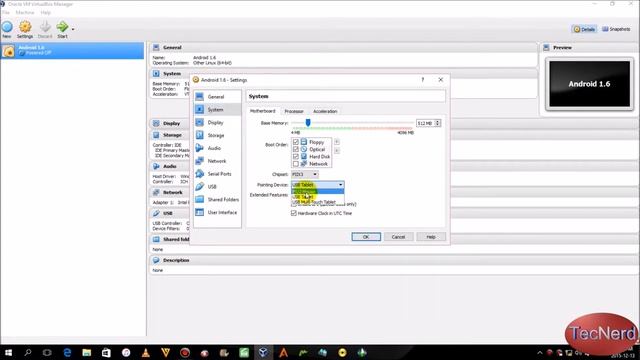Click the VLC cone icon on taskbar
This screenshot has height=360, width=640.
tap(146, 353)
